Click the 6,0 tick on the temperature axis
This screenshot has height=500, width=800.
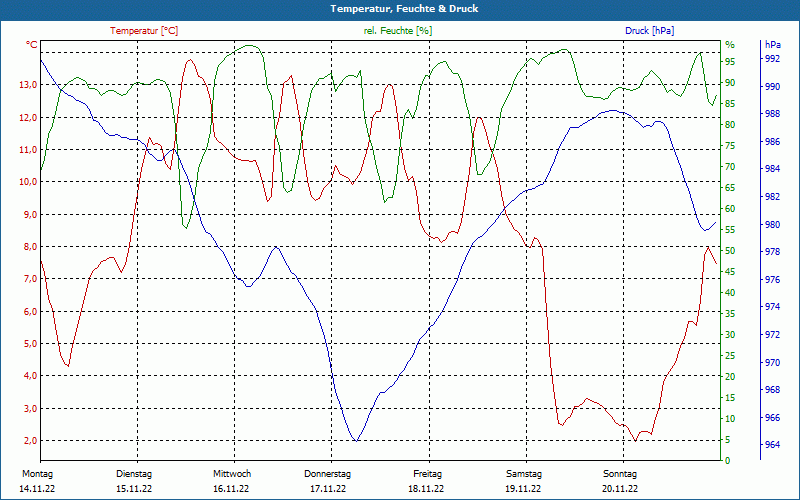coord(30,311)
